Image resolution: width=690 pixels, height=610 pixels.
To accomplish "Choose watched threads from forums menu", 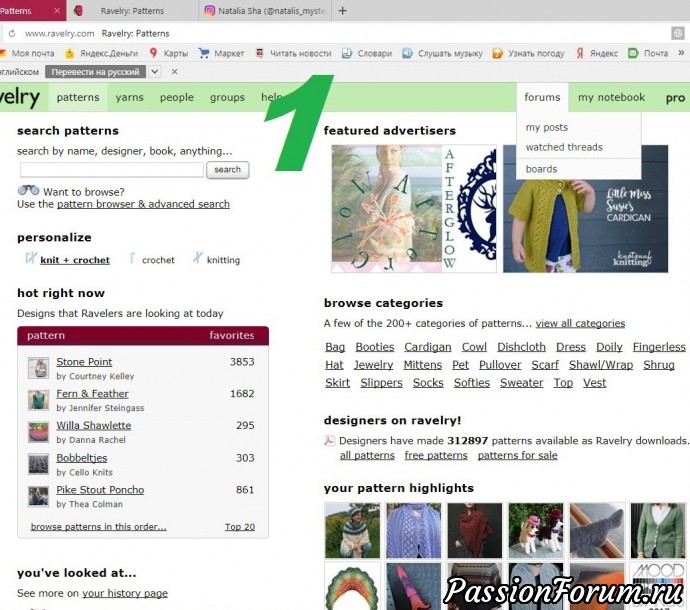I will 564,147.
